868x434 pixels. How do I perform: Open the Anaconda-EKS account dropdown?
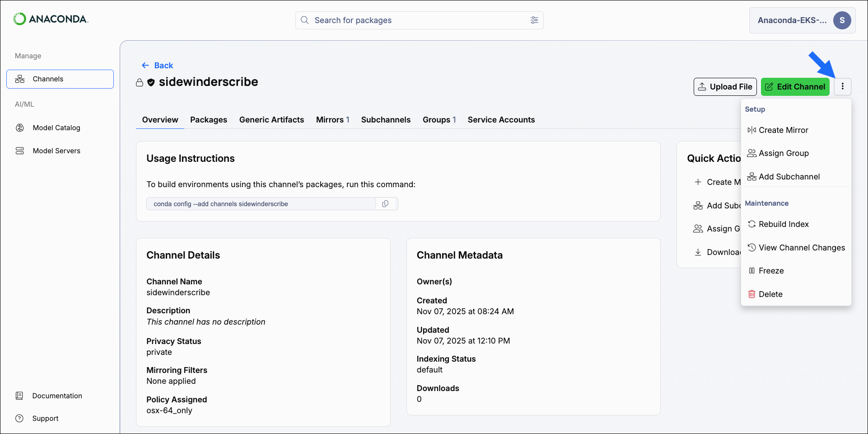point(802,20)
